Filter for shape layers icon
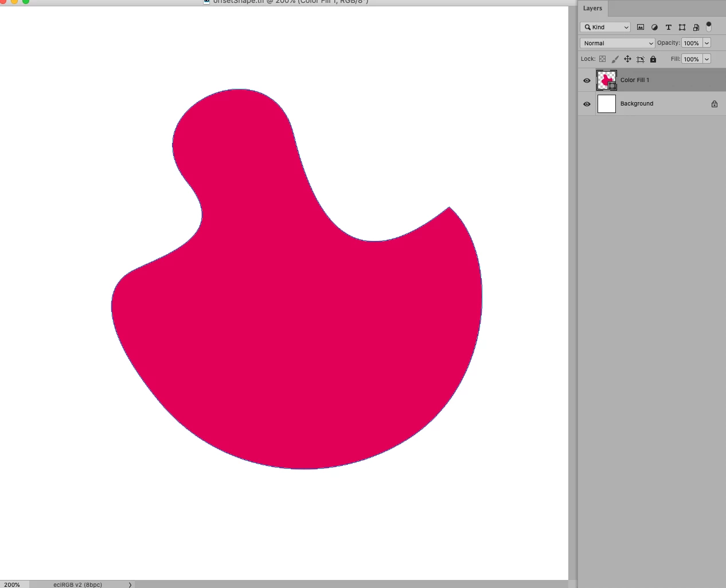 click(682, 27)
